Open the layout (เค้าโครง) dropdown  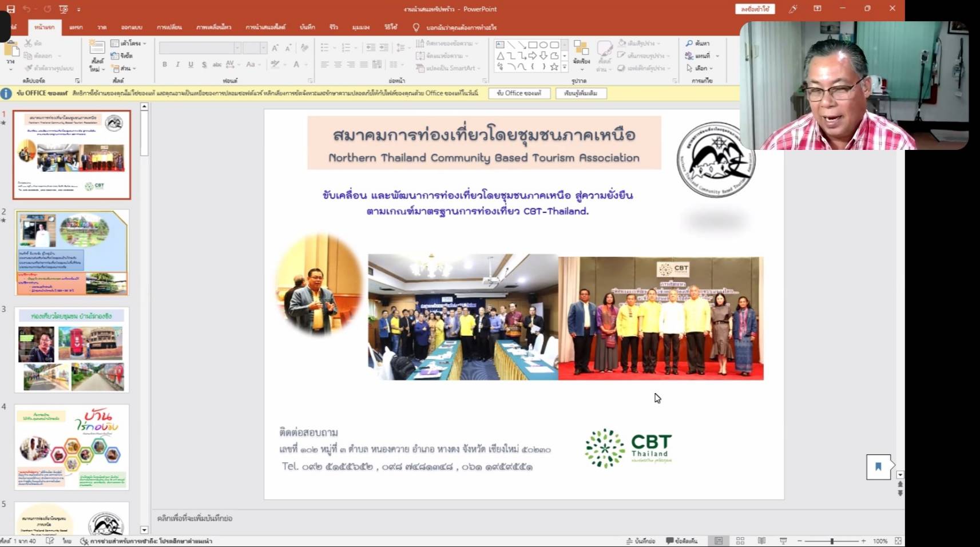click(129, 43)
